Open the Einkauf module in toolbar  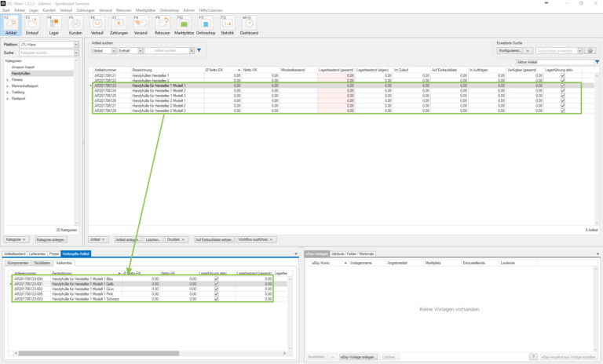(34, 26)
